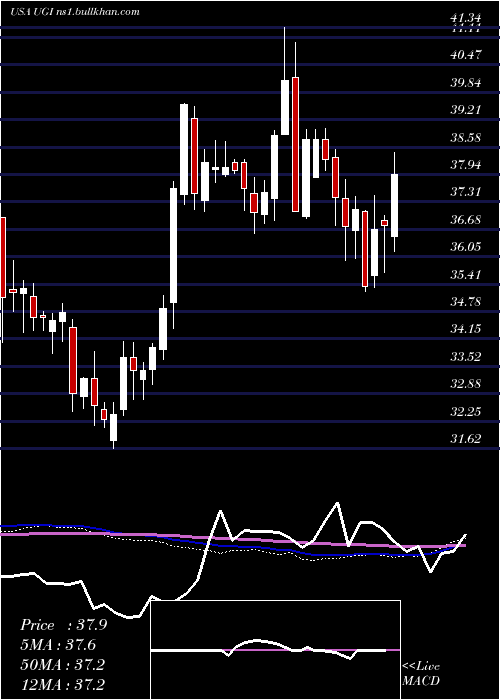Click the 32.25 price axis label
Screen dimensions: 500x700
(x=466, y=412)
